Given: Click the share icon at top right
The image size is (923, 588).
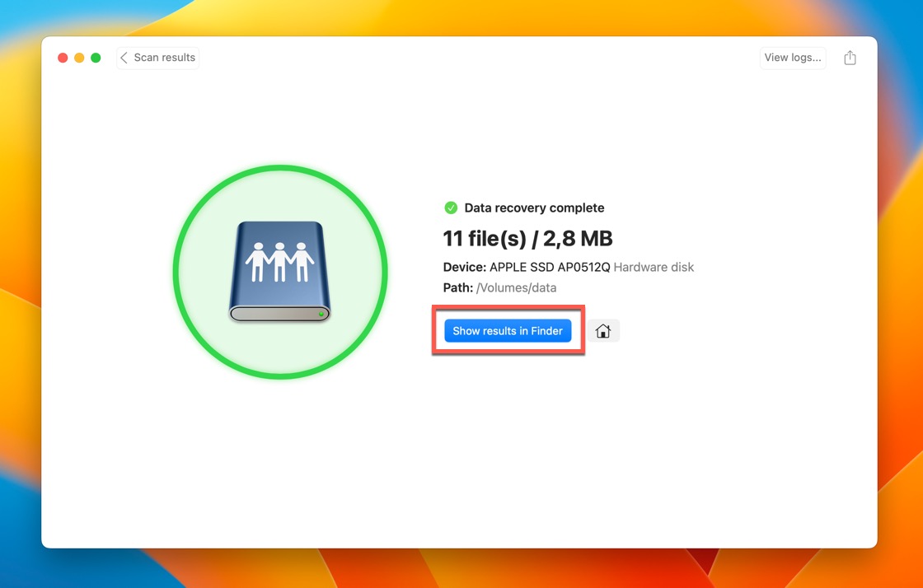Looking at the screenshot, I should (850, 58).
